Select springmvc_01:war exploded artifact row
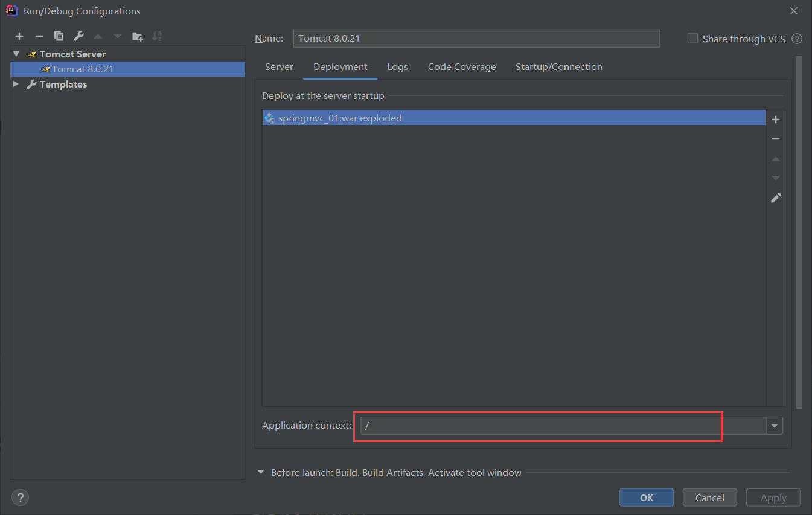 coord(514,118)
